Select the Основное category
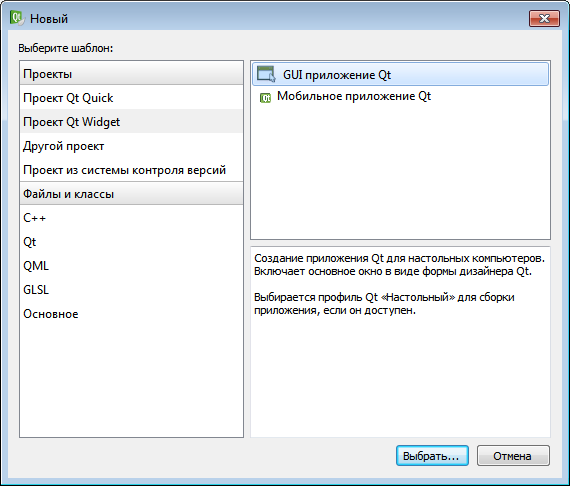The width and height of the screenshot is (570, 486). tap(131, 314)
